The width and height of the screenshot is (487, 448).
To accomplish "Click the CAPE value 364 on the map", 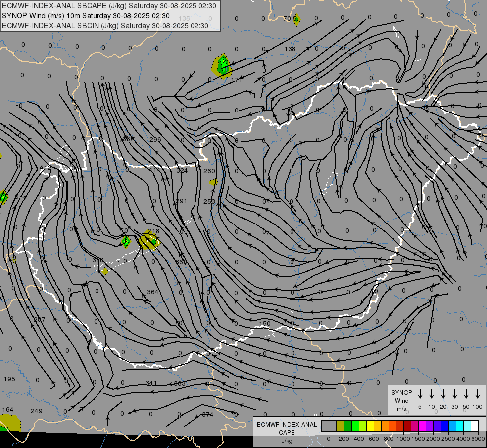I will [153, 292].
